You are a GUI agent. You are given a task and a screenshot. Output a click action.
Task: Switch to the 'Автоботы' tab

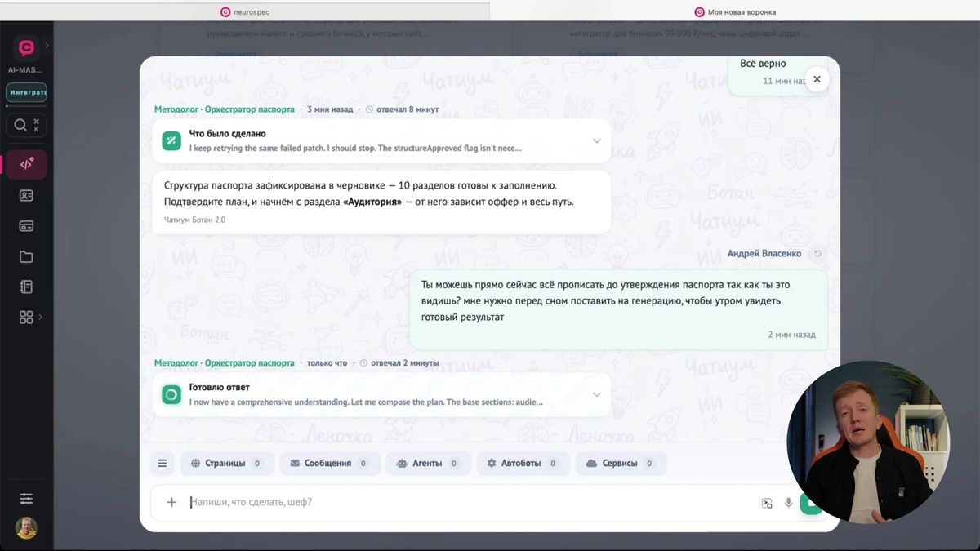click(x=523, y=464)
